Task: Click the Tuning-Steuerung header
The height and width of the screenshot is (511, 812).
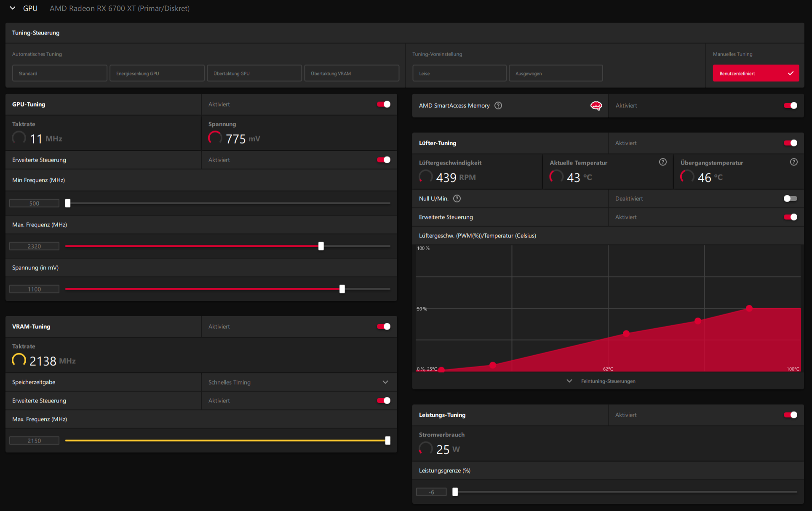Action: pyautogui.click(x=36, y=33)
